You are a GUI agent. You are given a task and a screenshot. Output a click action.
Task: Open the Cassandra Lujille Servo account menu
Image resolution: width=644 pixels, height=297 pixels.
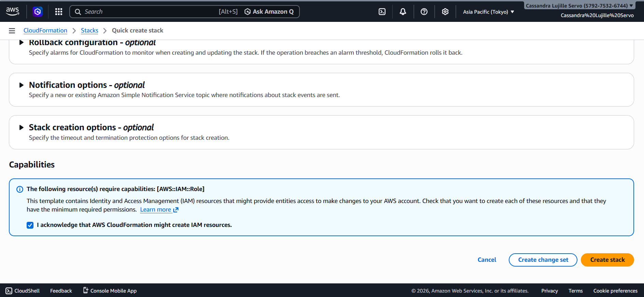tap(579, 5)
